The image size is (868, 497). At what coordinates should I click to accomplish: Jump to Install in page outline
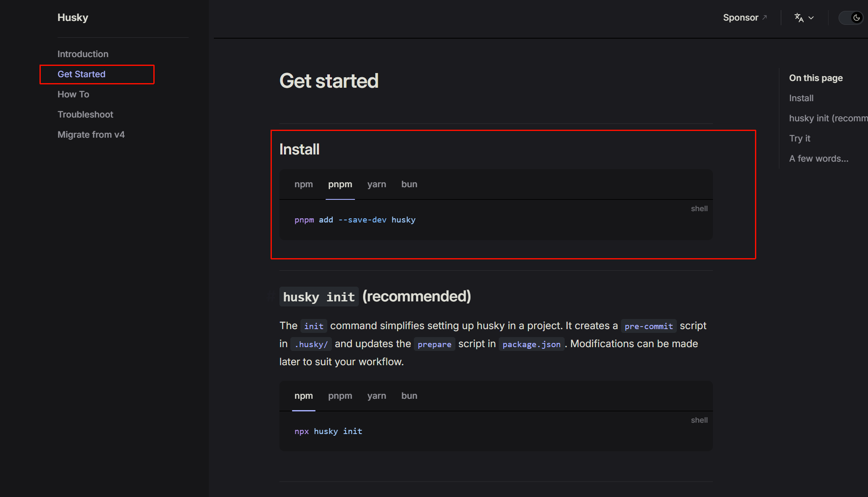pyautogui.click(x=801, y=98)
